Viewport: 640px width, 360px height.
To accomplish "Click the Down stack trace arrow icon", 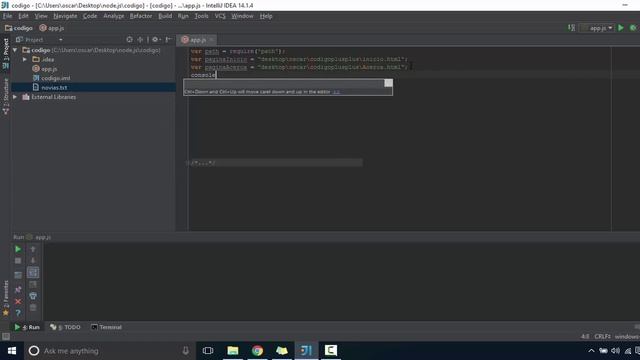I will click(33, 260).
